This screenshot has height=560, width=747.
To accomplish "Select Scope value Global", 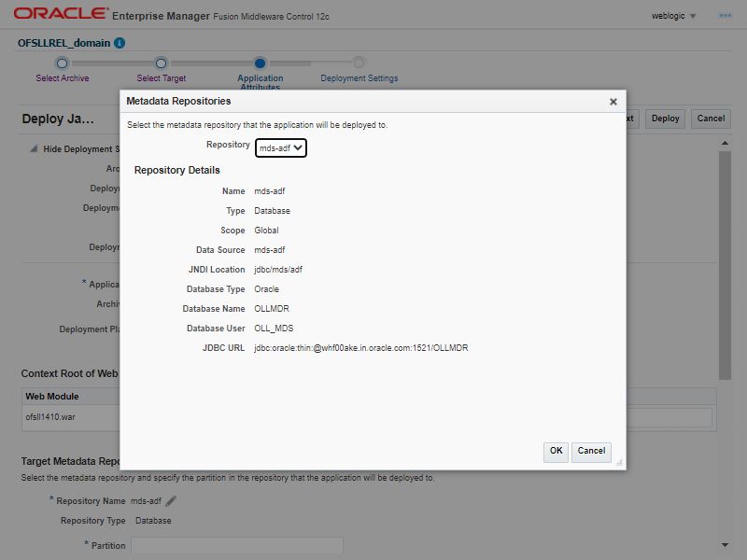I will pos(266,231).
